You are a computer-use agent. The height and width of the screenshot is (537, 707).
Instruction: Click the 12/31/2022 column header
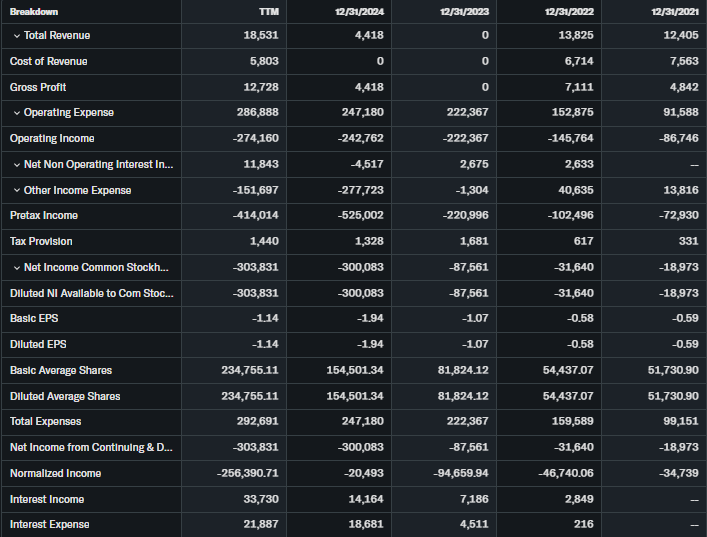coord(569,11)
